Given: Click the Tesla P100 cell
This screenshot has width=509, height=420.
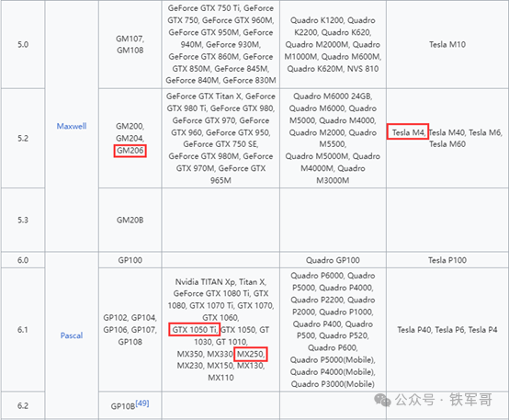Looking at the screenshot, I should [447, 260].
